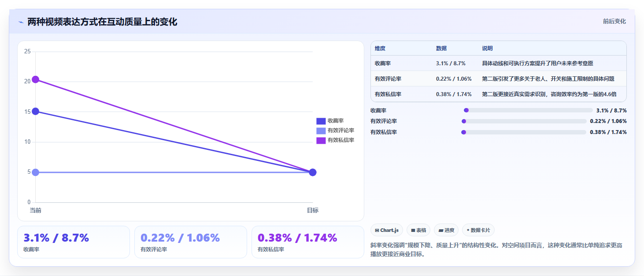
Task: Select the 表格 tag
Action: 418,230
